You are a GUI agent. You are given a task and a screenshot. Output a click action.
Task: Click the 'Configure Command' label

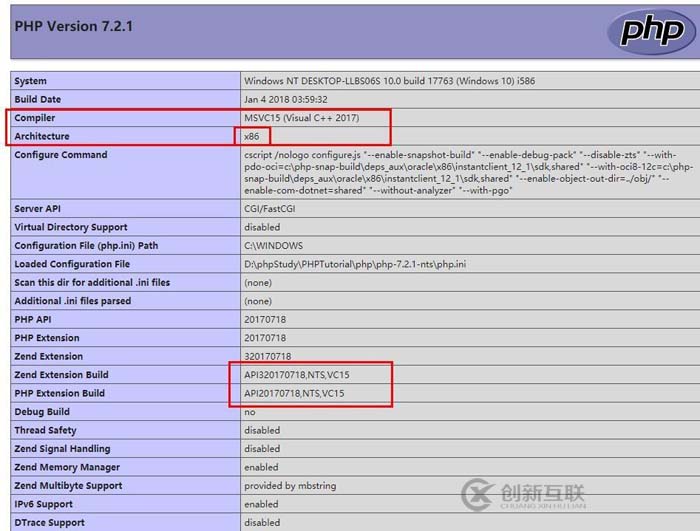[x=61, y=155]
